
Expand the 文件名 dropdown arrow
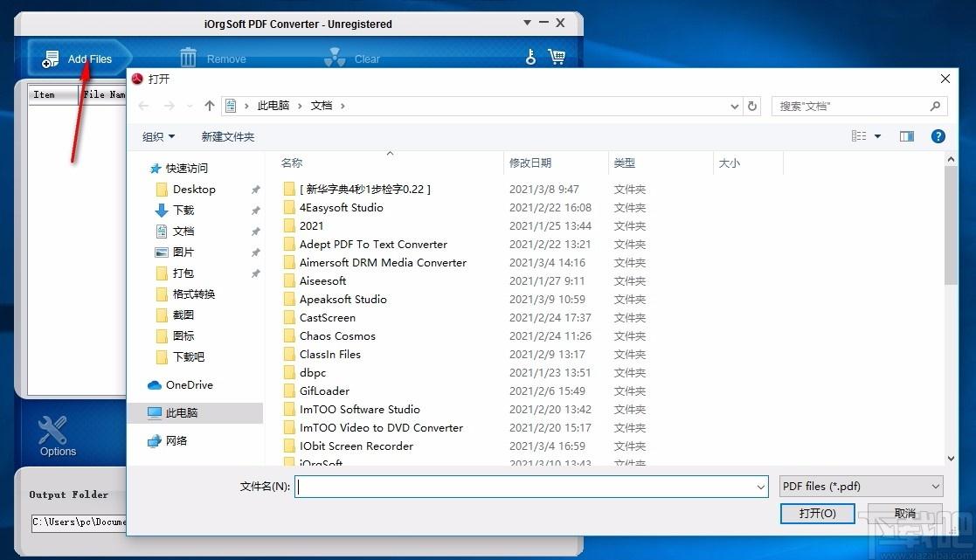pyautogui.click(x=761, y=487)
